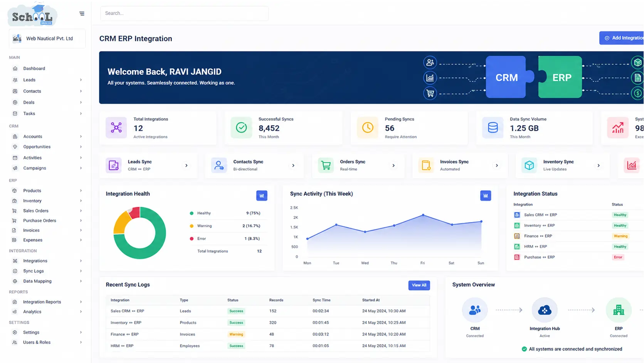
Task: Expand the Accounts sidebar chevron
Action: (81, 137)
